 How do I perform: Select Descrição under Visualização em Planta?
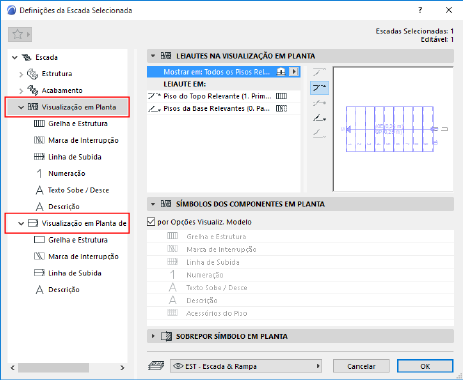[64, 206]
